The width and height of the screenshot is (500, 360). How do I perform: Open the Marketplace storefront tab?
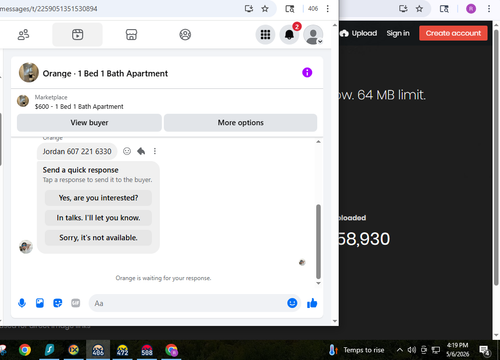(x=131, y=35)
